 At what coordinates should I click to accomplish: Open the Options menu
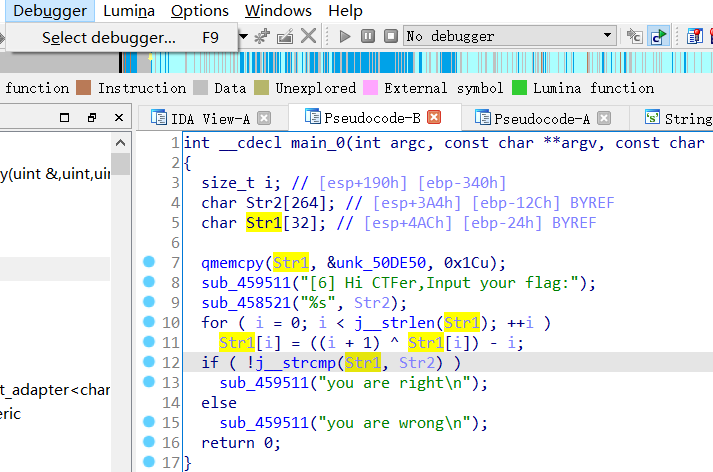pos(199,11)
